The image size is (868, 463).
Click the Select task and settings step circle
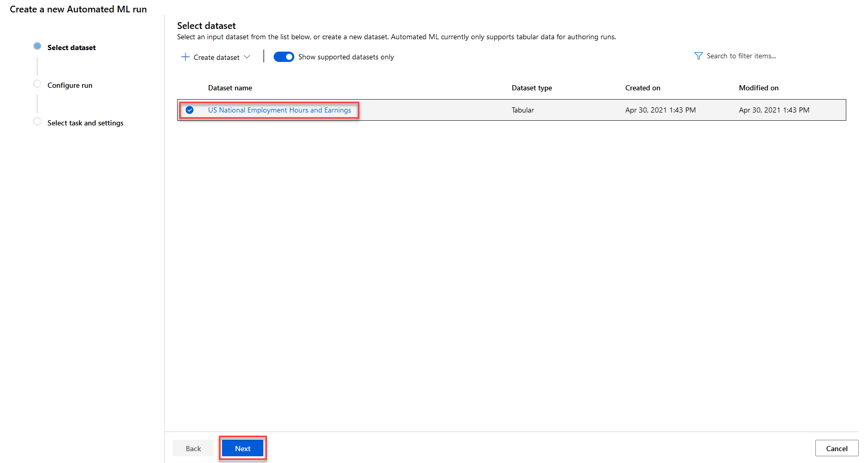pos(37,121)
